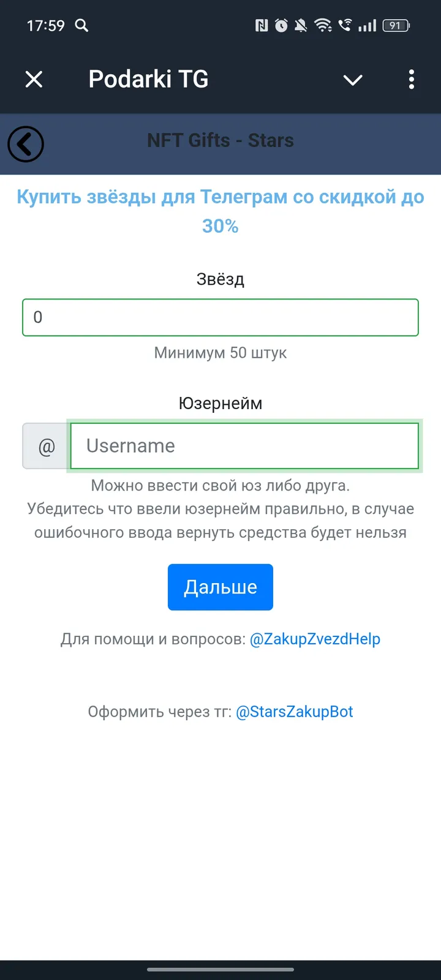
Task: Close the Podarki TG mini-app with the X
Action: click(34, 80)
